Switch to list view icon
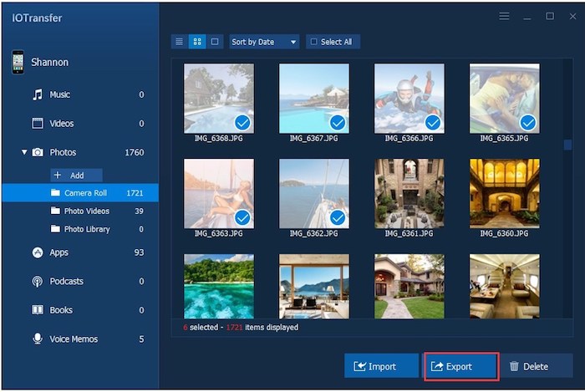This screenshot has width=585, height=392. tap(179, 42)
